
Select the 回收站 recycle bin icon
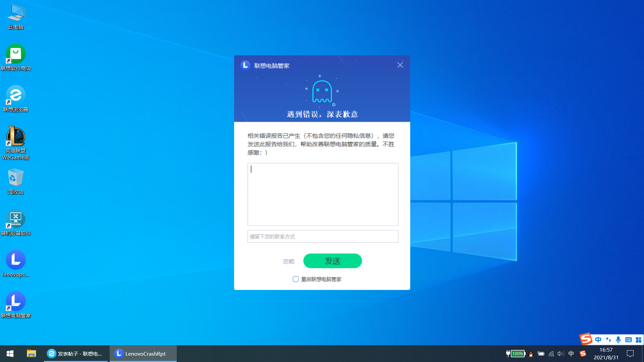tap(16, 181)
